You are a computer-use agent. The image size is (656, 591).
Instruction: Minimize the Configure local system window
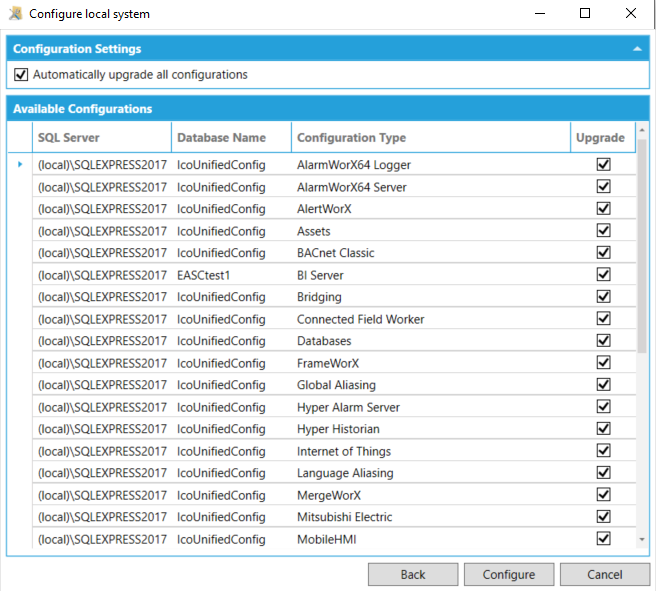tap(540, 13)
